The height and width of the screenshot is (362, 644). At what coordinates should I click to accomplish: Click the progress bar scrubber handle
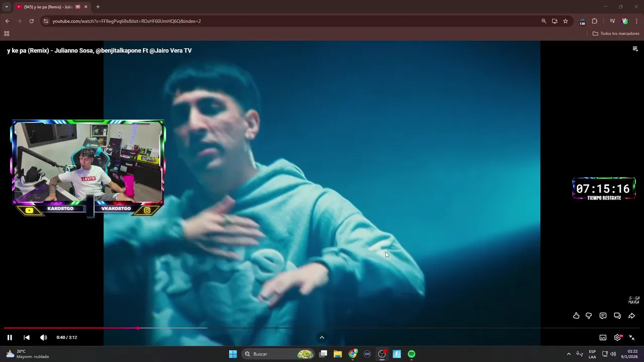[x=138, y=328]
